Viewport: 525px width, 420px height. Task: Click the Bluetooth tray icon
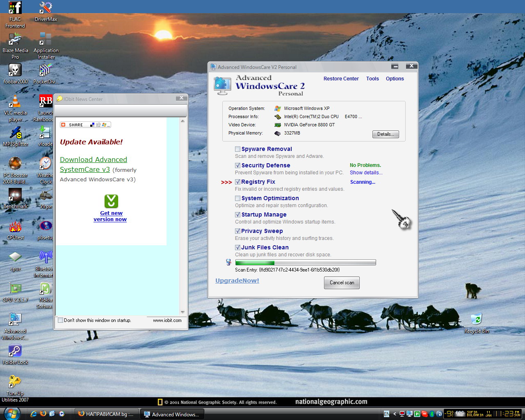click(432, 414)
